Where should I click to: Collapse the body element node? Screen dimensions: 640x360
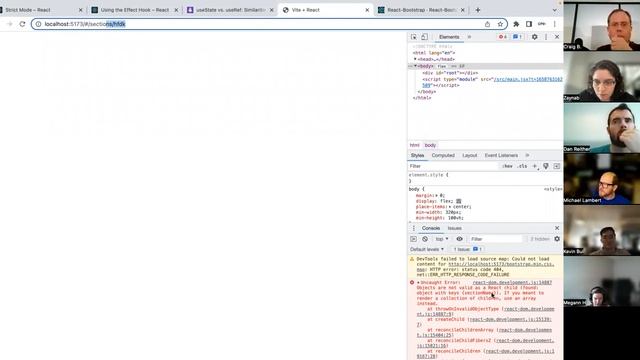coord(416,66)
